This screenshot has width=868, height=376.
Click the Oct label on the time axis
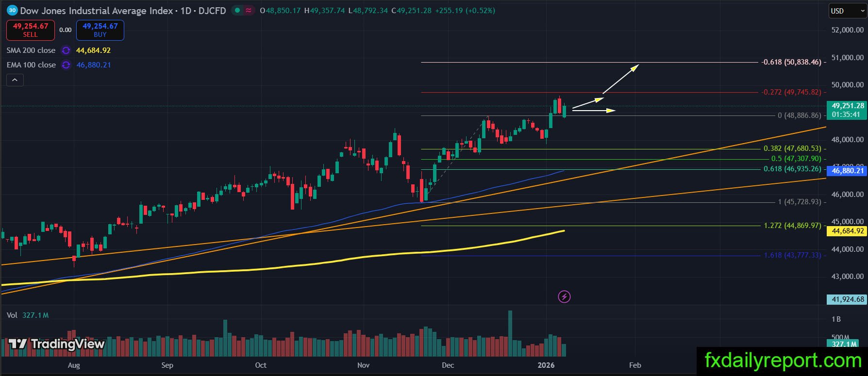(x=261, y=365)
